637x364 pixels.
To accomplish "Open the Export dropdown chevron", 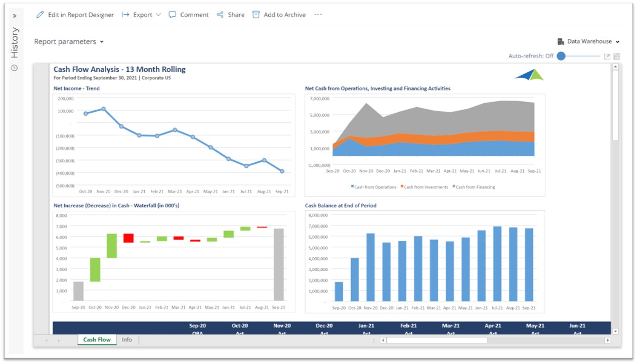I will (158, 15).
